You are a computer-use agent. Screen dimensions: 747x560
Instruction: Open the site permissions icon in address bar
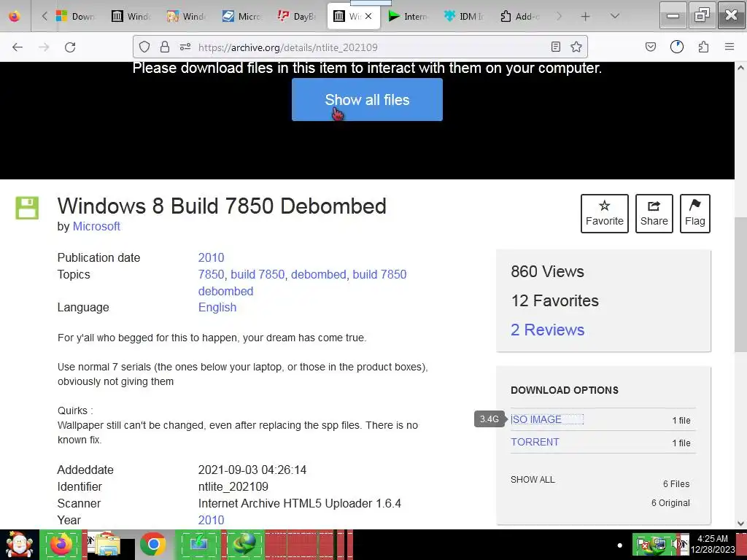[x=185, y=47]
